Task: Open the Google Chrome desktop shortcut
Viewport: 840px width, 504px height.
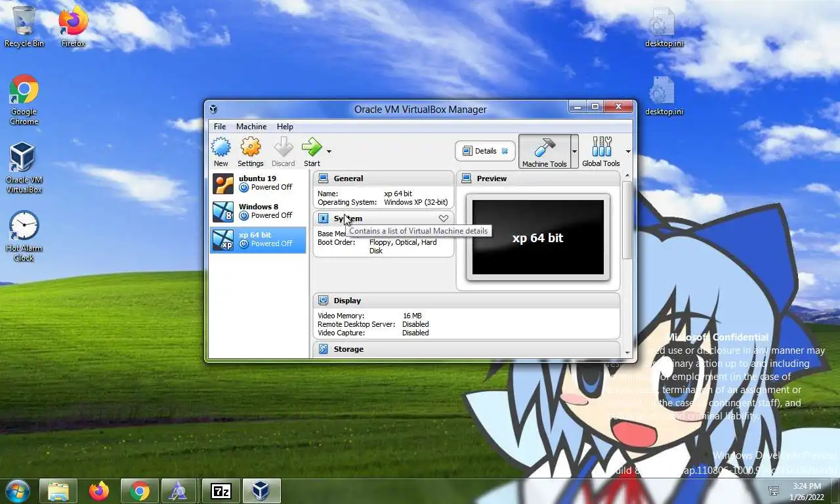Action: tap(24, 100)
